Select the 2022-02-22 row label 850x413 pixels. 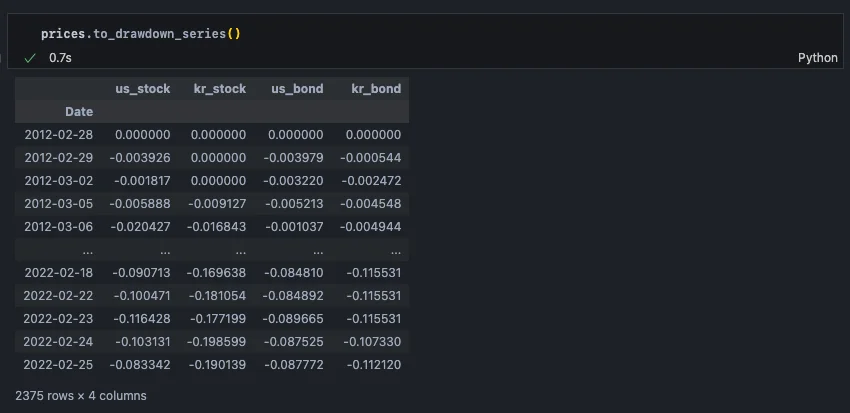[58, 296]
